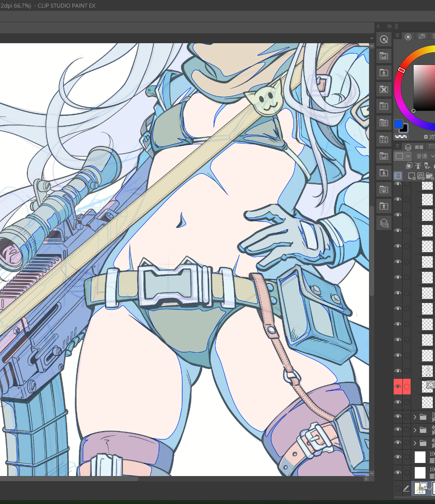Expand the first collapsed layer folder
Screen dimensions: 435x504
tap(415, 417)
